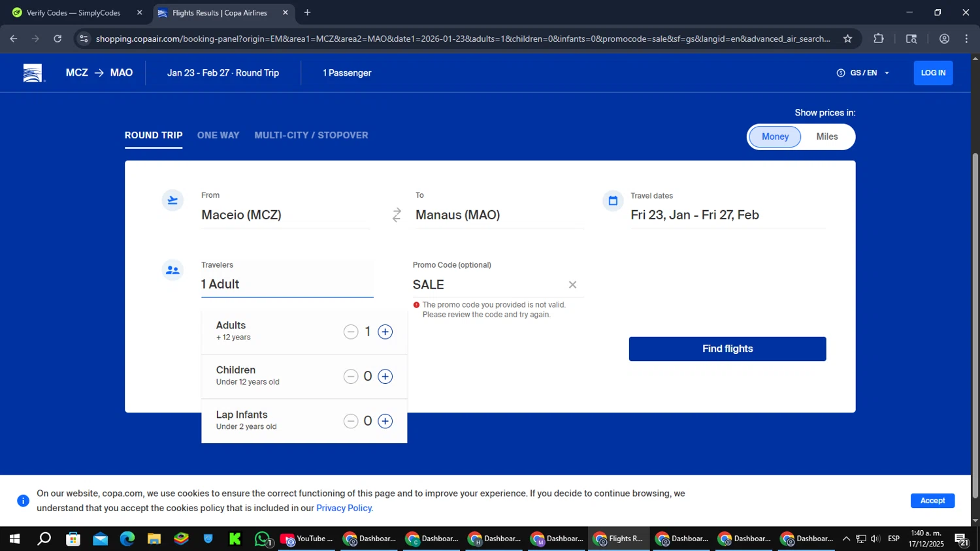Viewport: 980px width, 551px height.
Task: Open the YouTube taskbar window
Action: pyautogui.click(x=307, y=539)
